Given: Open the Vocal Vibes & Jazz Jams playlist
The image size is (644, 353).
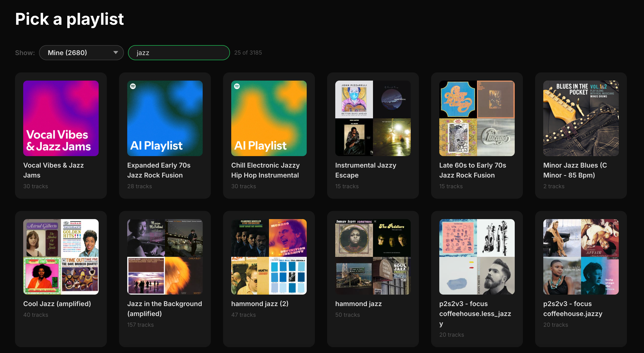Looking at the screenshot, I should pos(61,135).
